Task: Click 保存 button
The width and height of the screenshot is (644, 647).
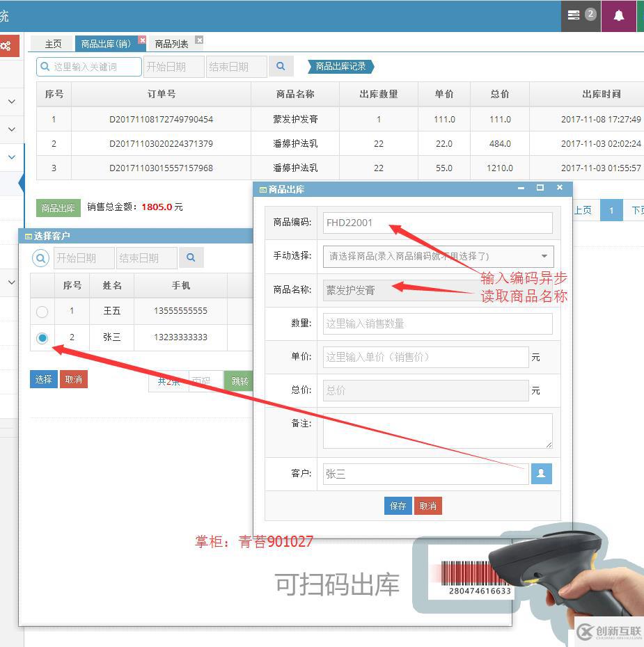Action: point(398,506)
